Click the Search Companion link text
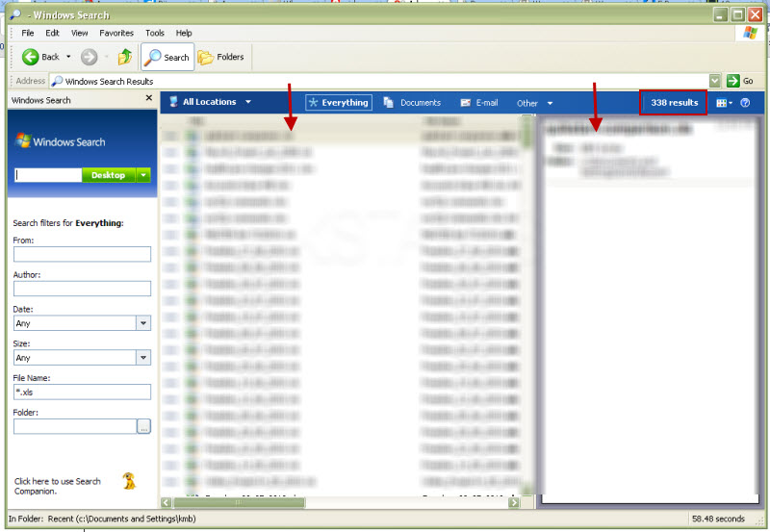Screen dimensions: 770x532 click(58, 486)
